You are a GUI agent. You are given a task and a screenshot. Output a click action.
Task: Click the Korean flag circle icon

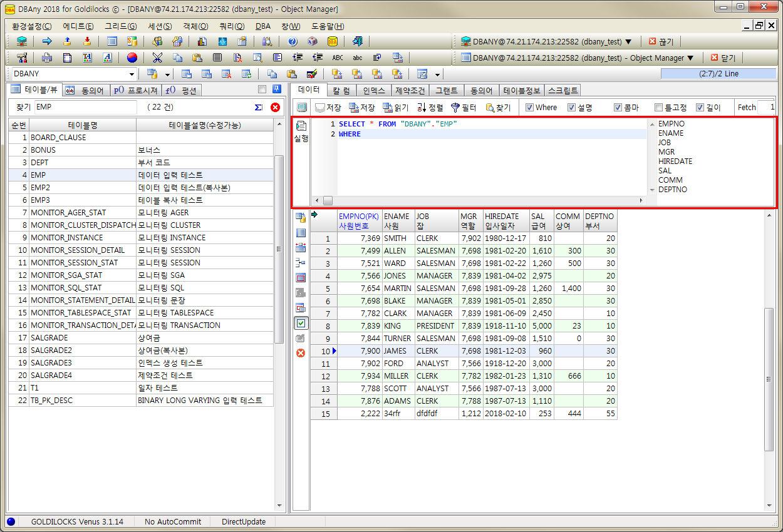click(132, 58)
